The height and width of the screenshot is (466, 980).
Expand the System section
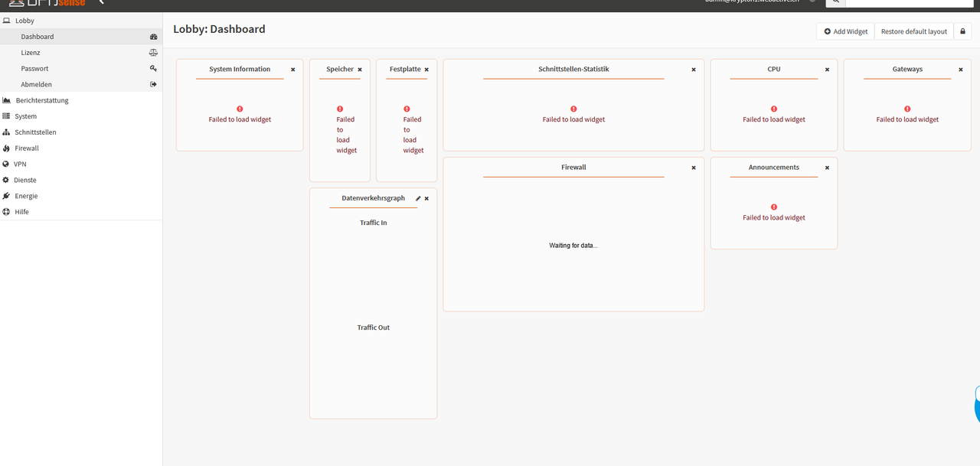point(81,116)
